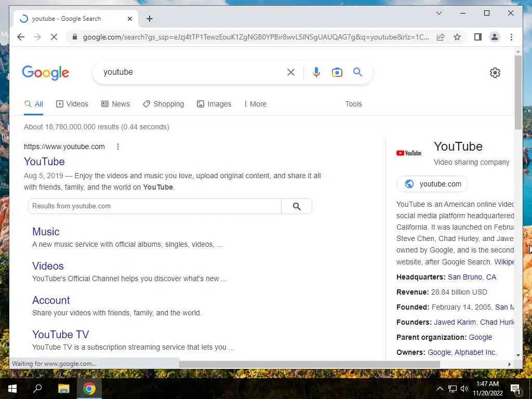Stop loading the page

(54, 37)
